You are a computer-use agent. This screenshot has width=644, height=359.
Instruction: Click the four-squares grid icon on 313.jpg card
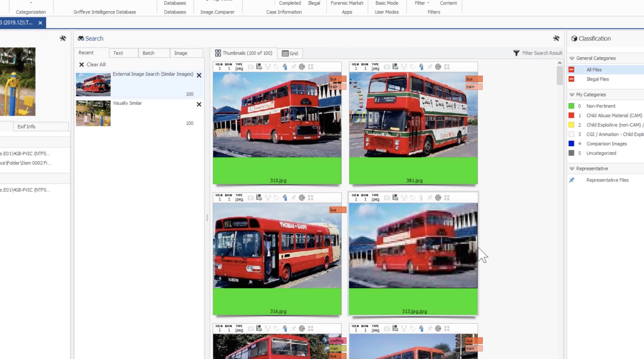[x=311, y=67]
